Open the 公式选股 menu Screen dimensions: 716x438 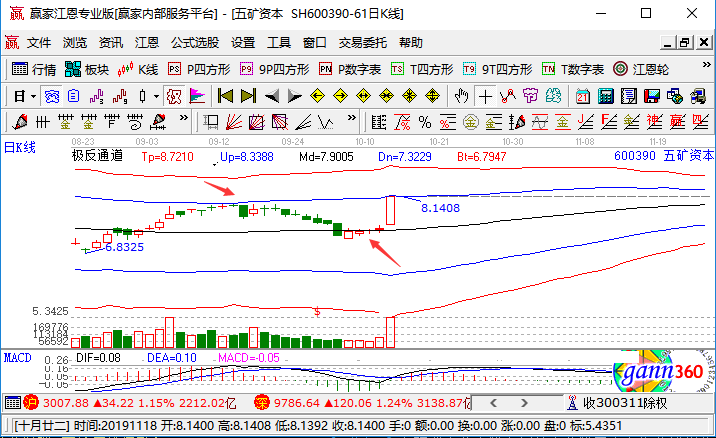(195, 43)
